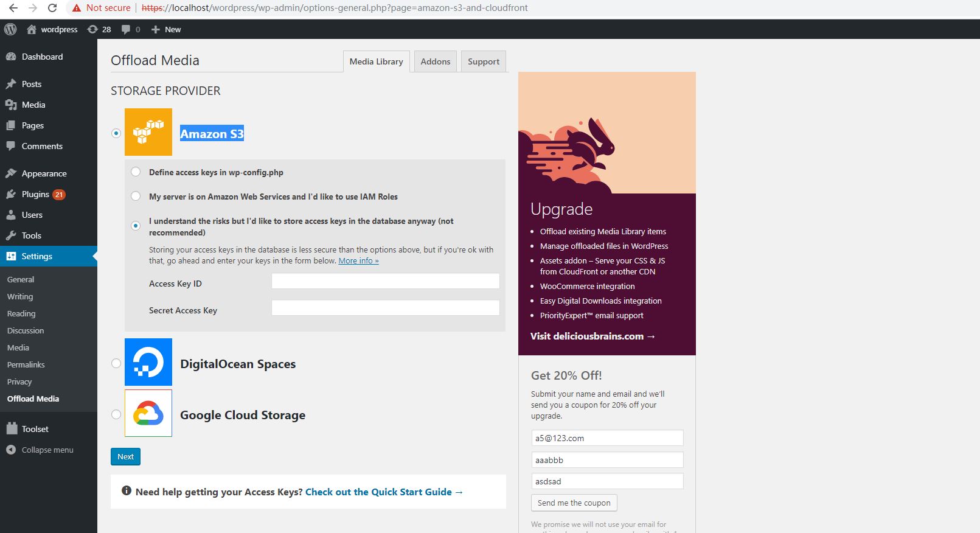Click the Amazon S3 logo
Screen dimensions: 980x533
(148, 132)
